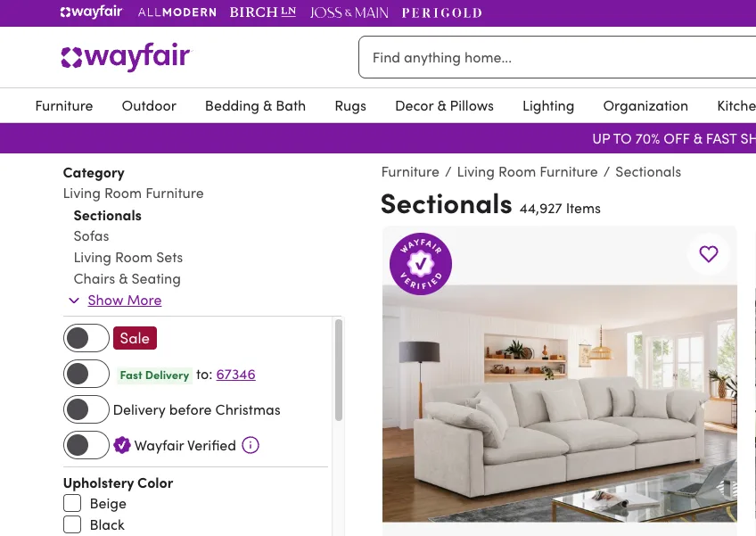Open the Lighting navigation menu
This screenshot has height=536, width=756.
548,105
